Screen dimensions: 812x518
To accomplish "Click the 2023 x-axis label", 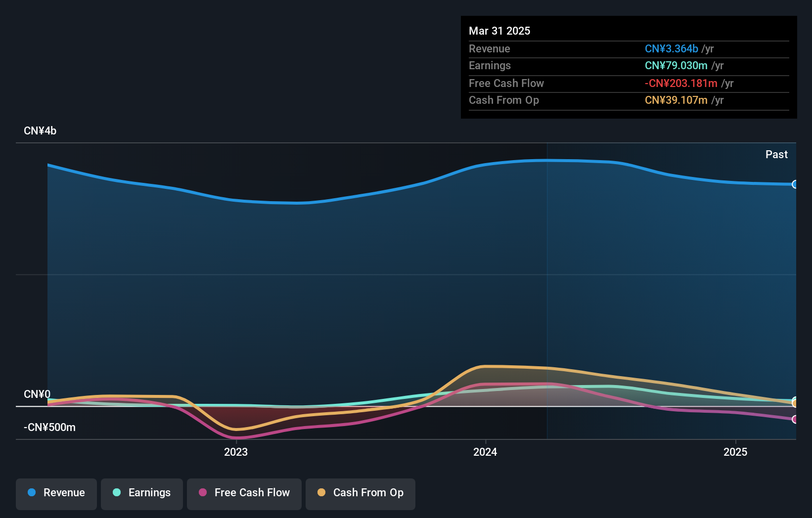I will coord(236,452).
